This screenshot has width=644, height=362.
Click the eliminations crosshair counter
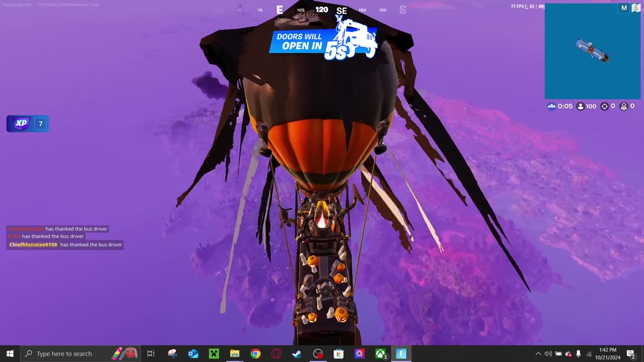tap(608, 106)
